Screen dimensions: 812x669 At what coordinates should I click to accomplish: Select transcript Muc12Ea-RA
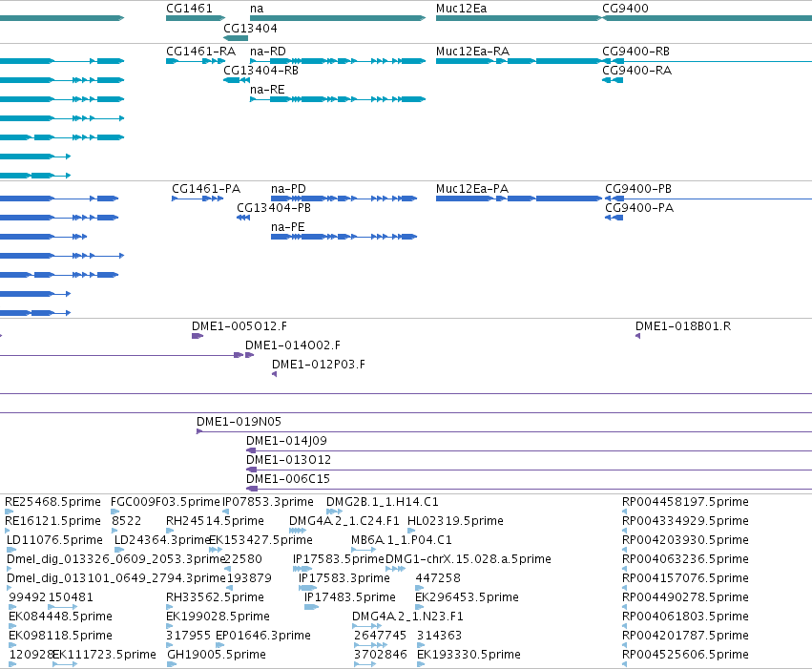click(x=473, y=52)
